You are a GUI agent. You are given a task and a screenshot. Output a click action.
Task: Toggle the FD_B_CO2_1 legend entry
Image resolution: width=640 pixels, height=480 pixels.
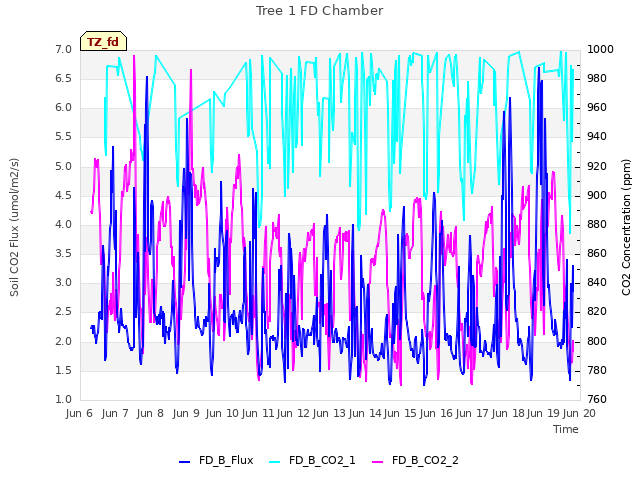tap(312, 460)
